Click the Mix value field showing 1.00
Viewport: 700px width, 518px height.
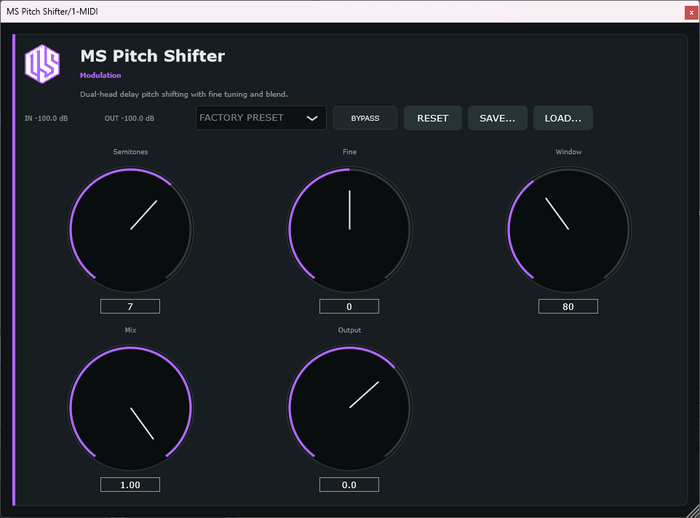[130, 485]
